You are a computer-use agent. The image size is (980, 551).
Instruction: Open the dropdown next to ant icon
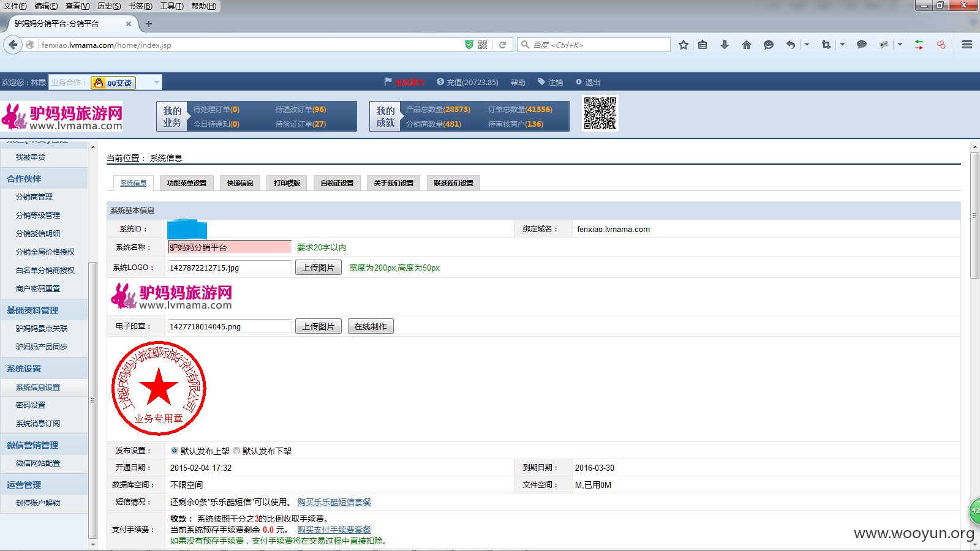click(x=900, y=45)
